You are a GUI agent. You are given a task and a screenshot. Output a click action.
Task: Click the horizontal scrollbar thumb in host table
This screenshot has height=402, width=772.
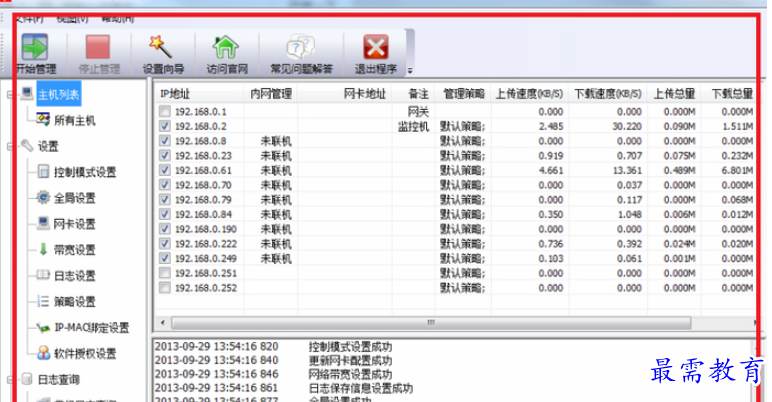coord(431,323)
